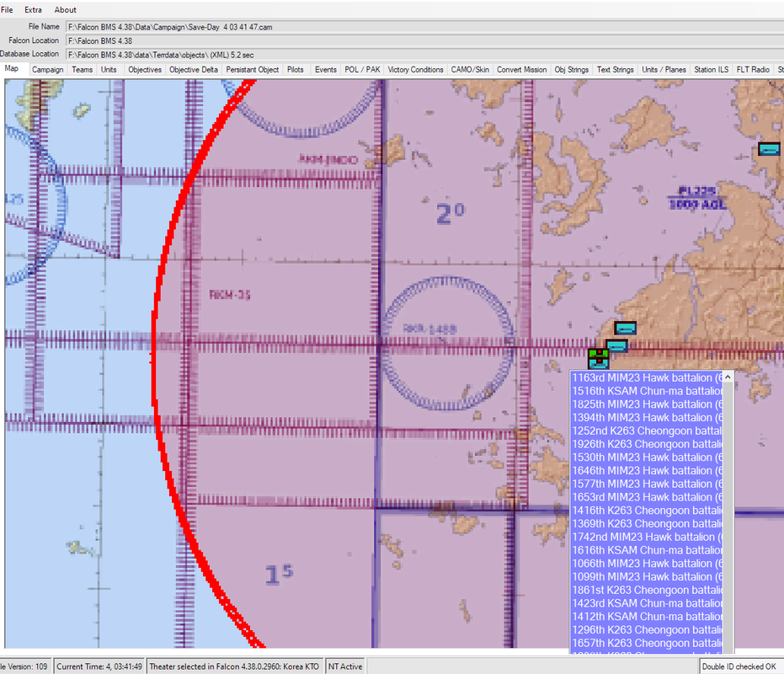Select 1252nd K263 Cheongoon battalion row
784x674 pixels.
click(647, 431)
